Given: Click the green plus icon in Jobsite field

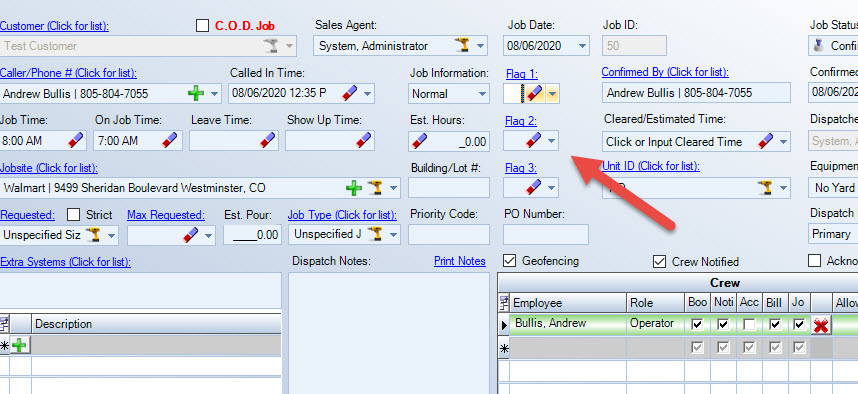Looking at the screenshot, I should 354,188.
